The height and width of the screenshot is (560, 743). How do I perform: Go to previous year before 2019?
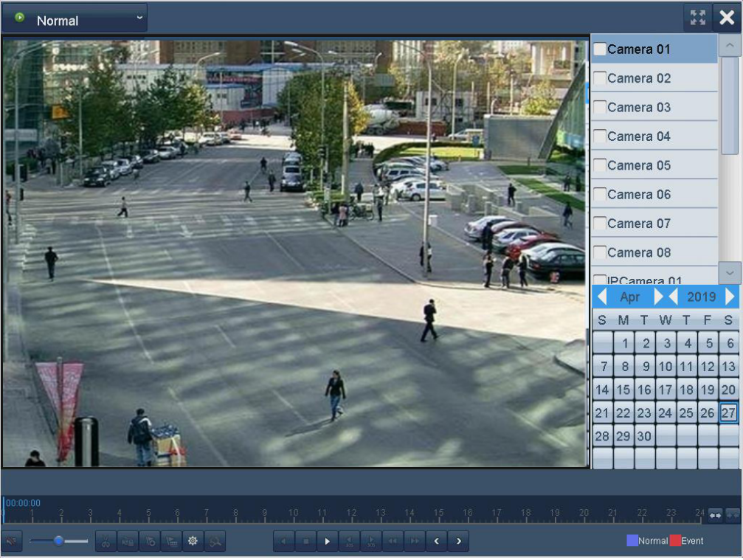click(673, 297)
